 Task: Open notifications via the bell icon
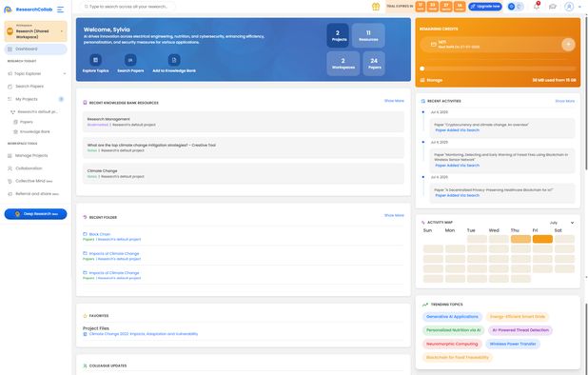[x=537, y=7]
